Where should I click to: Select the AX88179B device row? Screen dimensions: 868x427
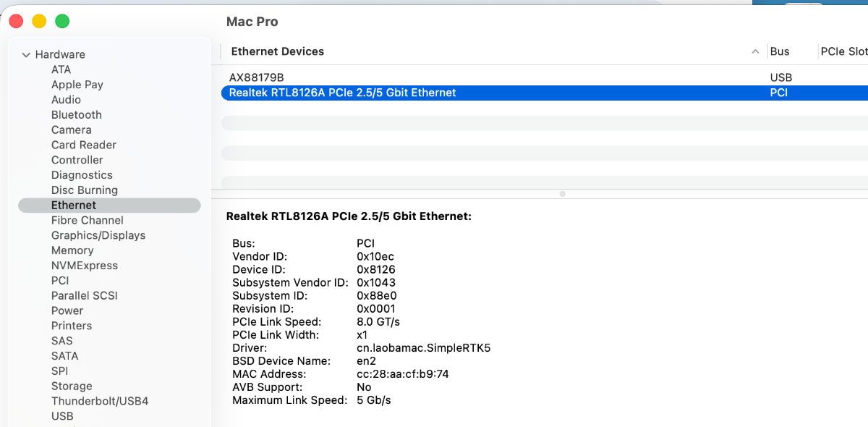click(x=257, y=77)
